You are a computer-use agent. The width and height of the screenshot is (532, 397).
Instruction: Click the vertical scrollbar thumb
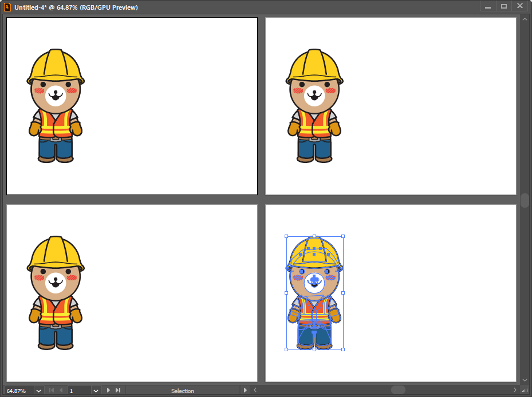[x=525, y=200]
